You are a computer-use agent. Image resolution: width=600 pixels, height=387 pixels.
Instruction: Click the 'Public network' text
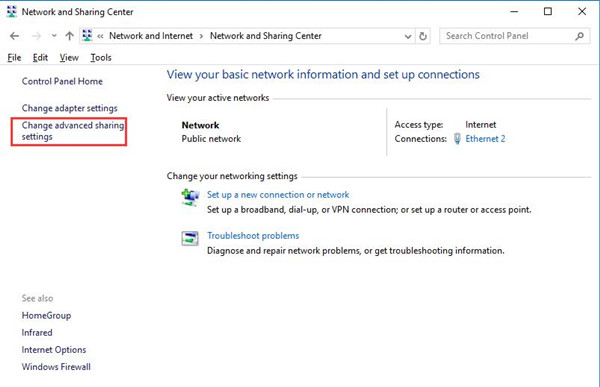pos(211,139)
